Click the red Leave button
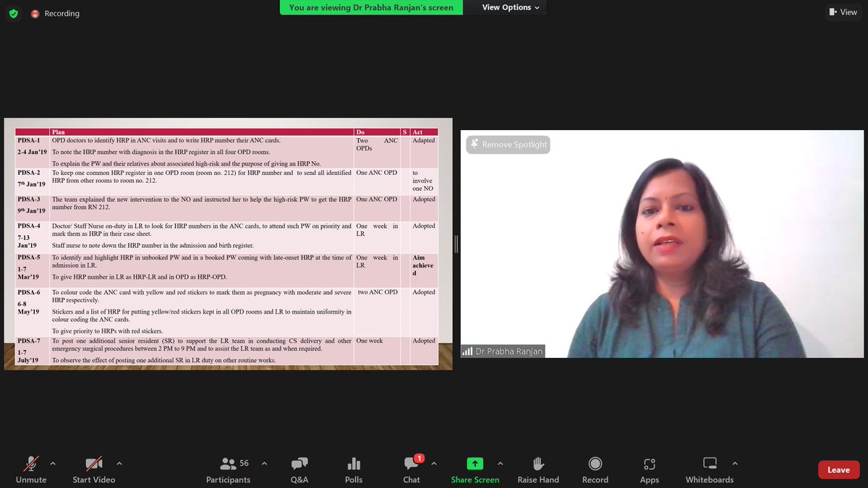This screenshot has width=868, height=488. [x=838, y=470]
